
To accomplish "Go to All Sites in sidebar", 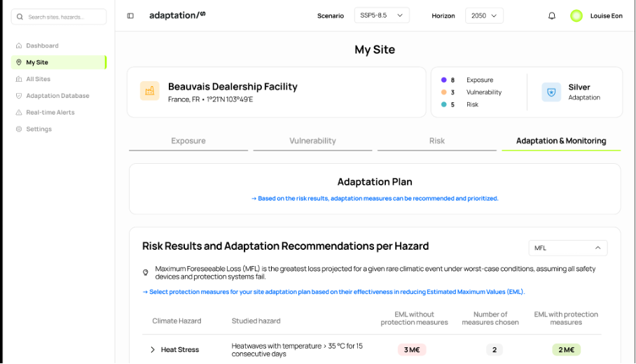I will [38, 79].
